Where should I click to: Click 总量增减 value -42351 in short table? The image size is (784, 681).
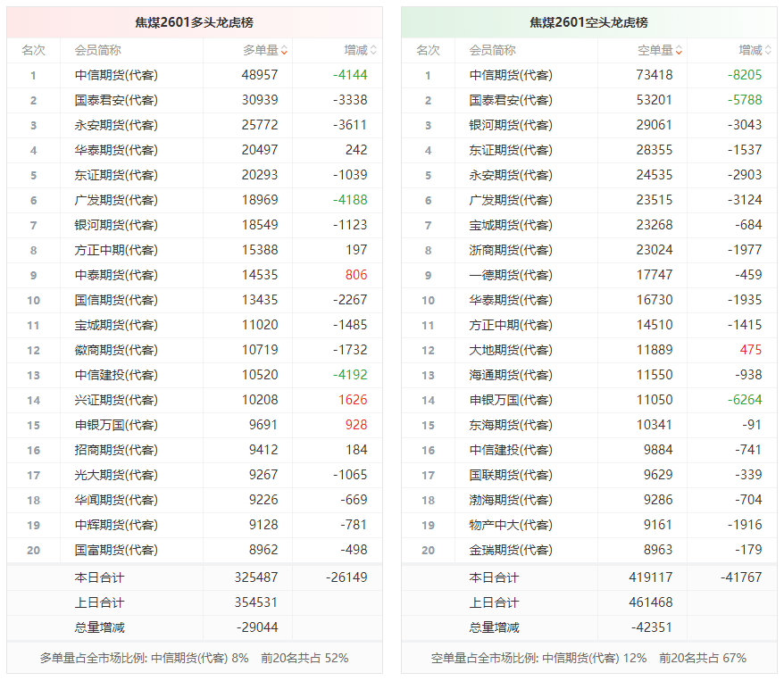pyautogui.click(x=652, y=627)
